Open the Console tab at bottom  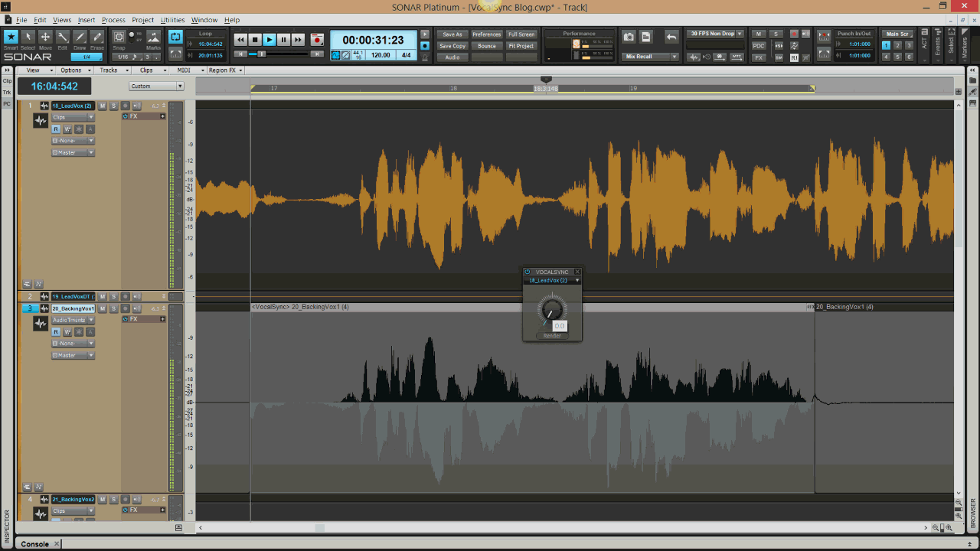34,544
